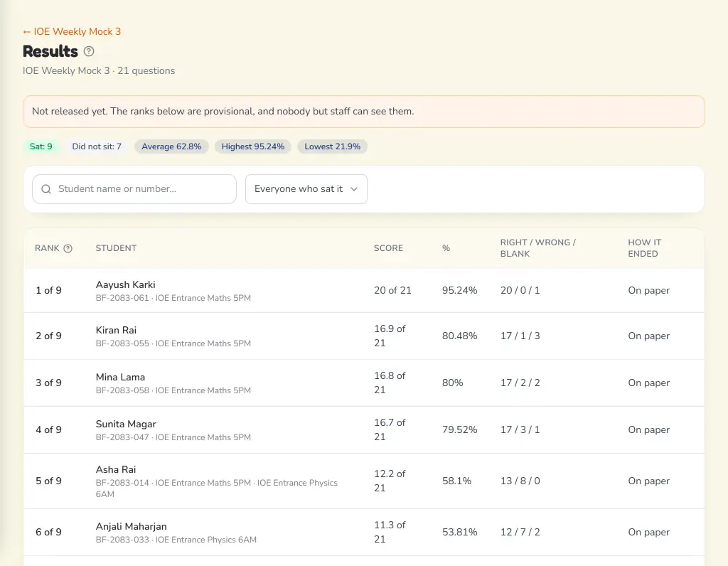This screenshot has height=566, width=728.
Task: Click 'On paper' in Aayush Karki's row
Action: [x=648, y=290]
